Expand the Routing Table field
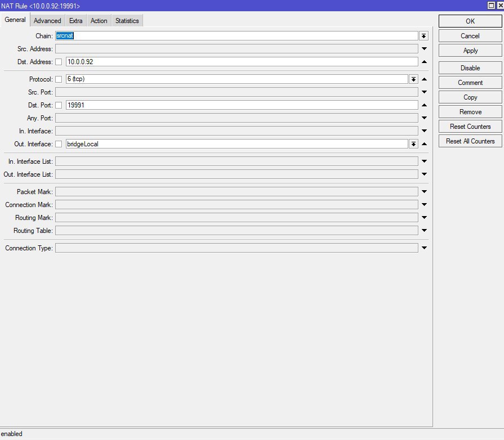Viewport: 504px width, 440px height. [424, 230]
